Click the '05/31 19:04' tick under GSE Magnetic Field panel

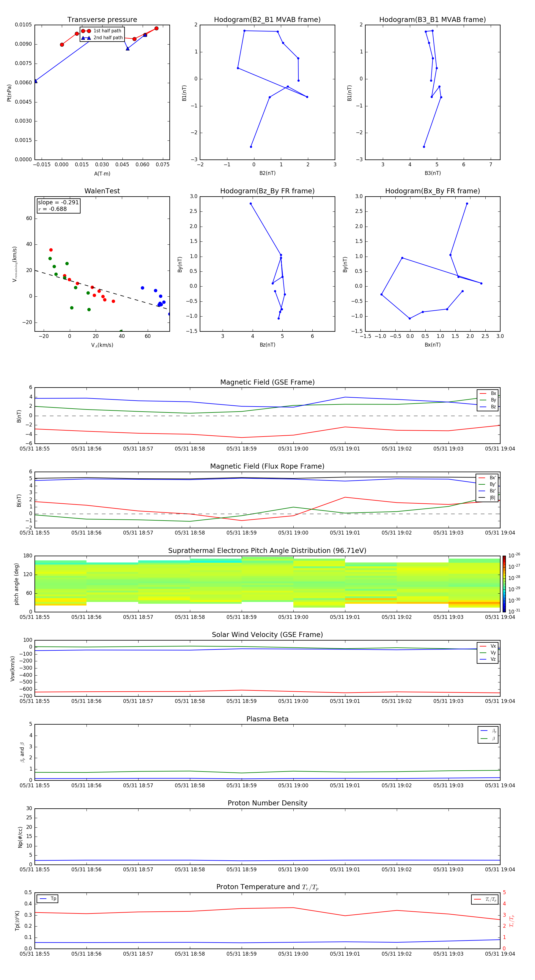tap(500, 449)
